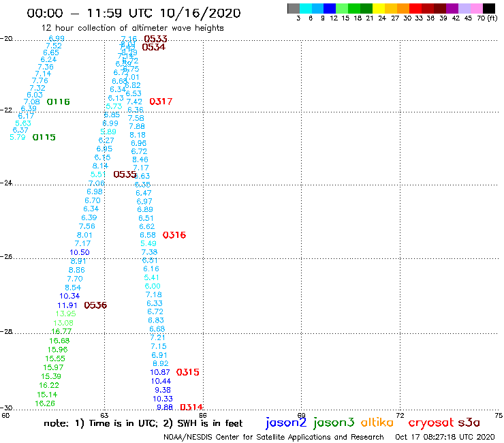504x443 pixels.
Task: Click the date range title '00:00 – 11:59 UTC 10/16/2020'
Action: [133, 13]
